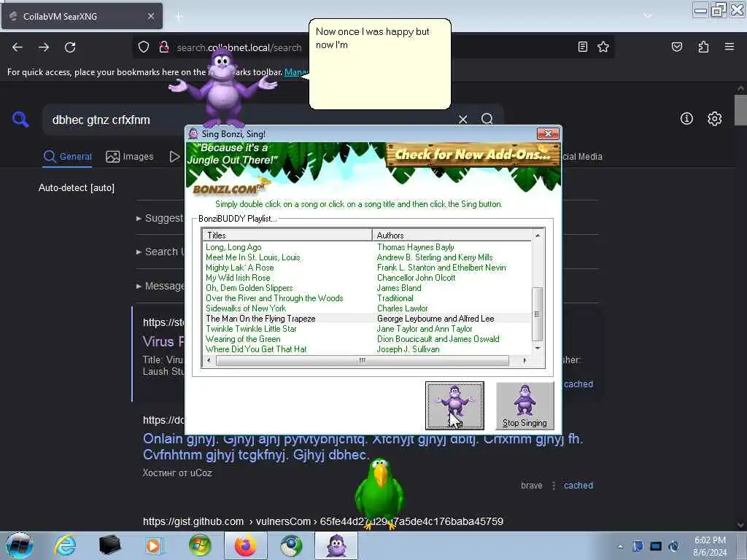Click the browser page scrollbar thumb
Screen dimensions: 747x560
tap(740, 110)
